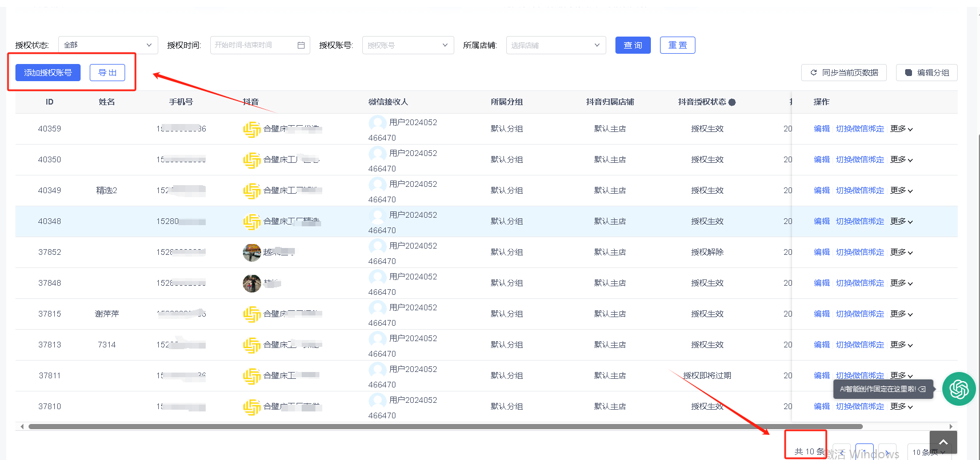
Task: Expand 更多 menu for row 40348
Action: pos(901,221)
